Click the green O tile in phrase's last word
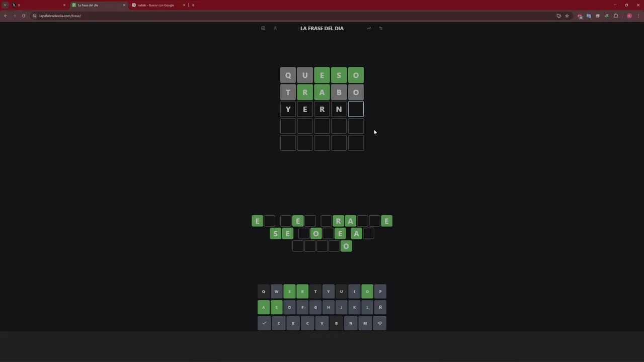 (x=346, y=246)
